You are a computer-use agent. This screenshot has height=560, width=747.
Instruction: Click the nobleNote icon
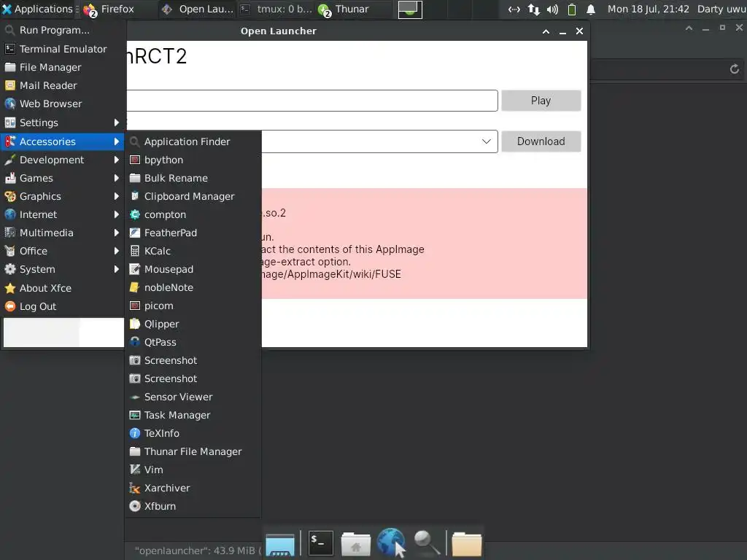pos(135,287)
